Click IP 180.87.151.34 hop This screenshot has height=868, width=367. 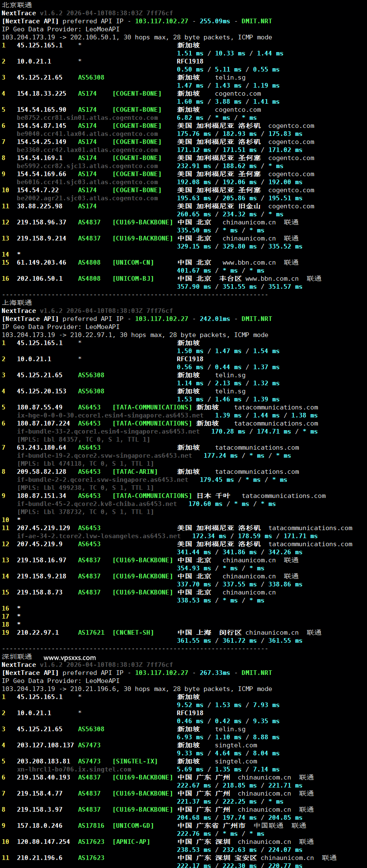[x=41, y=496]
